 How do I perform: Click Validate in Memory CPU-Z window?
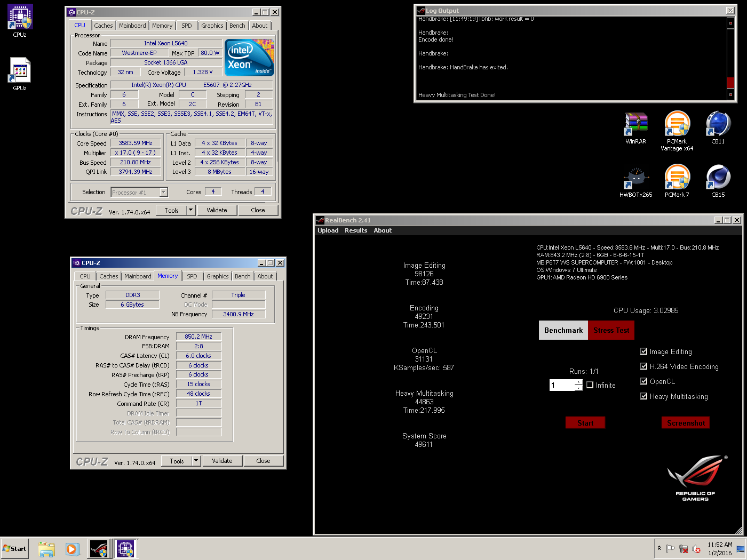click(222, 461)
